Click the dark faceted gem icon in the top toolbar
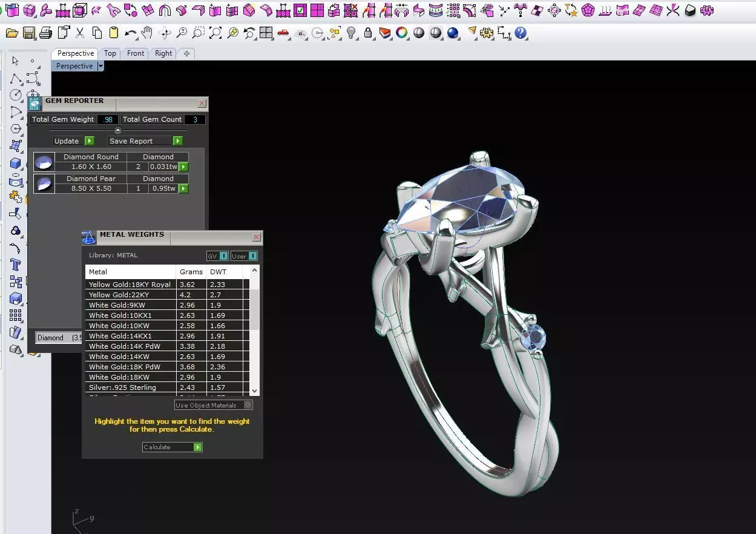Viewport: 756px width, 534px height. point(690,10)
